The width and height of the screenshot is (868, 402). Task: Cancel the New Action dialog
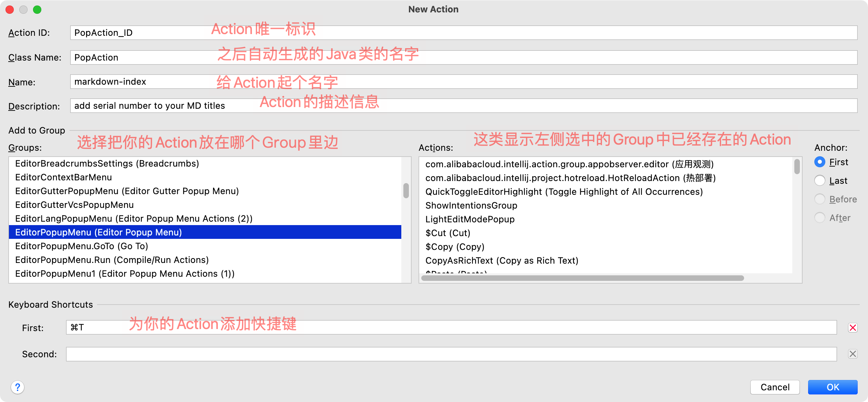tap(775, 387)
